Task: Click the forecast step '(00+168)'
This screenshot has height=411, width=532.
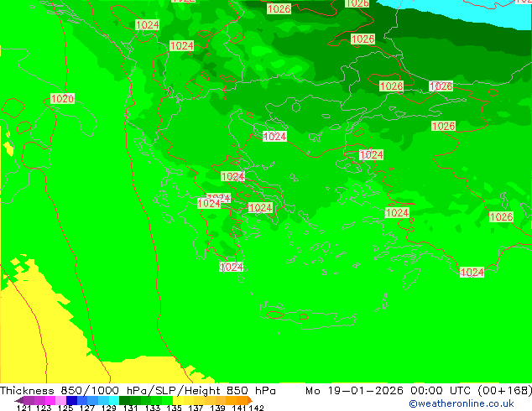Action: click(505, 391)
